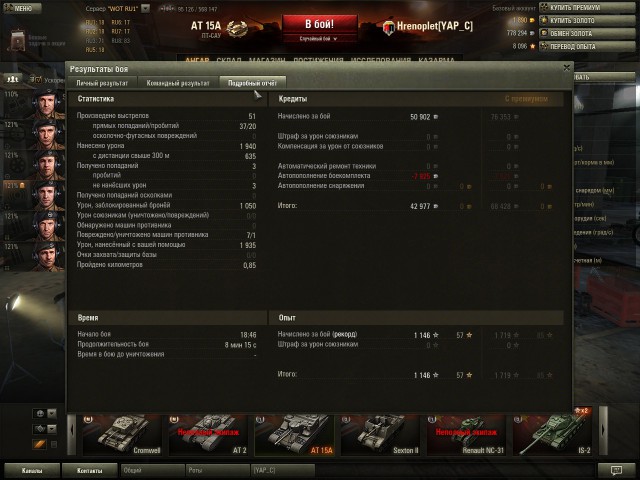640x480 pixels.
Task: Open the battle missions and events icon
Action: tap(17, 40)
